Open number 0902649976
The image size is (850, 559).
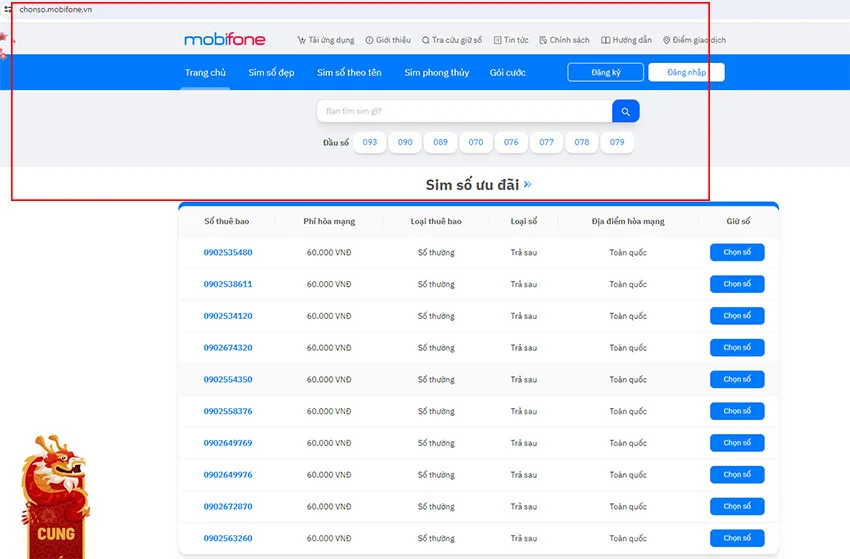(x=228, y=475)
